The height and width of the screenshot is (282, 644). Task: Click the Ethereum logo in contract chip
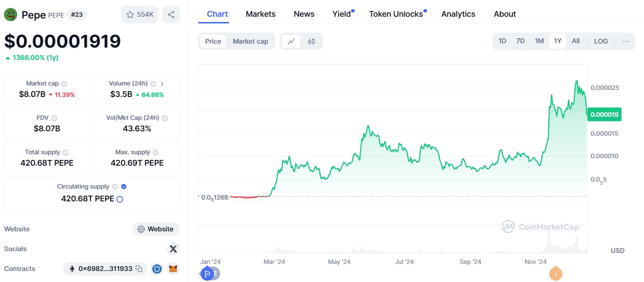coord(72,269)
